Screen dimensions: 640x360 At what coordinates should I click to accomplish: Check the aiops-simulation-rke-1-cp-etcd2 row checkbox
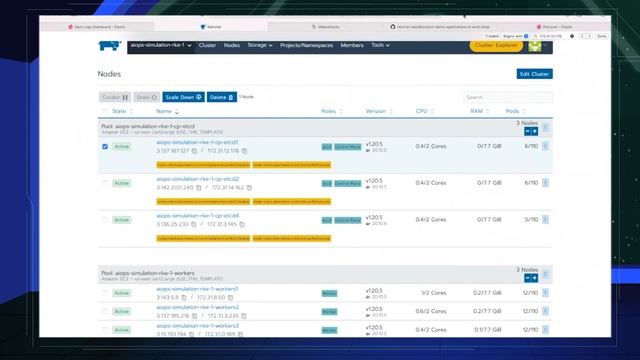coord(105,183)
